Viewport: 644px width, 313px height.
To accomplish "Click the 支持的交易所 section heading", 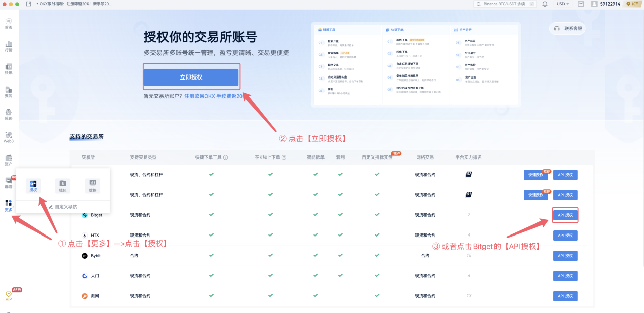I will [x=87, y=137].
